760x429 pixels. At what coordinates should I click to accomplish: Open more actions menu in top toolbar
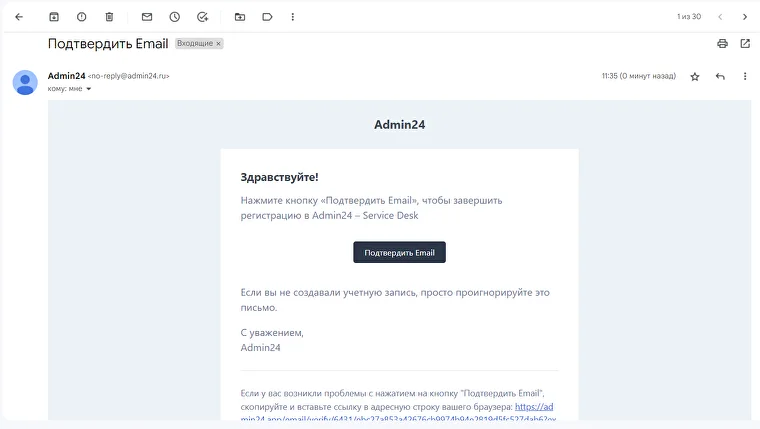[292, 17]
